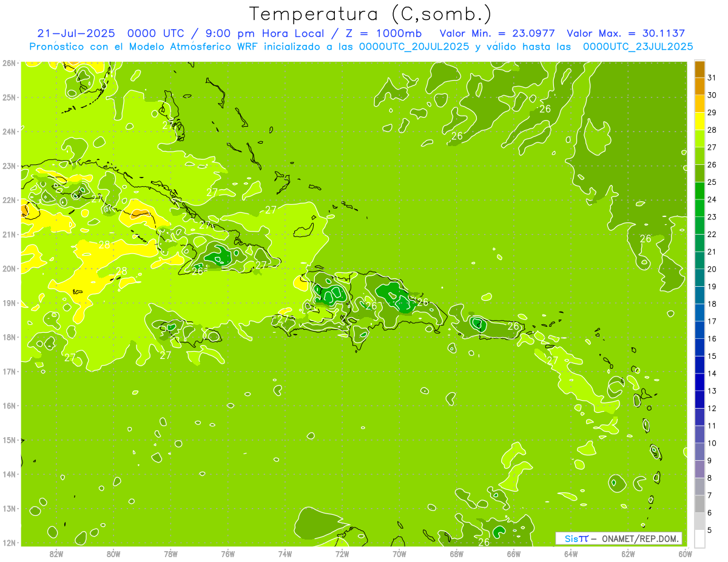Click the "72W" longitude axis label
Image resolution: width=728 pixels, height=562 pixels.
click(342, 553)
